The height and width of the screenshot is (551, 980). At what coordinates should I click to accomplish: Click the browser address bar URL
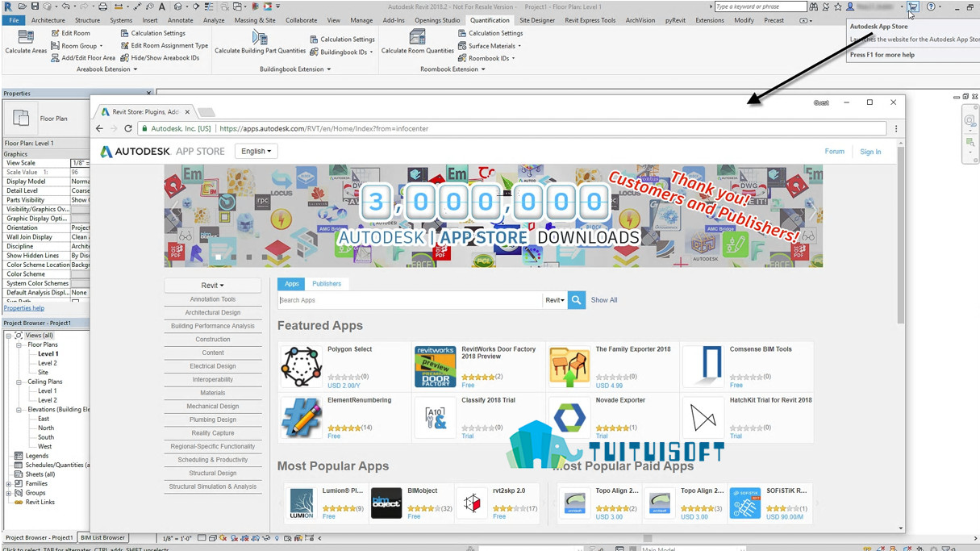[x=323, y=128]
